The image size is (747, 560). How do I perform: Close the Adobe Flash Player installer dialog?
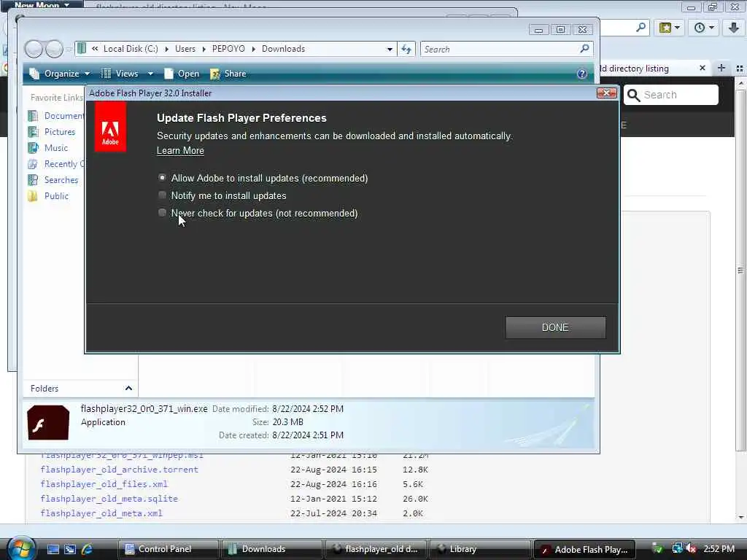coord(606,93)
